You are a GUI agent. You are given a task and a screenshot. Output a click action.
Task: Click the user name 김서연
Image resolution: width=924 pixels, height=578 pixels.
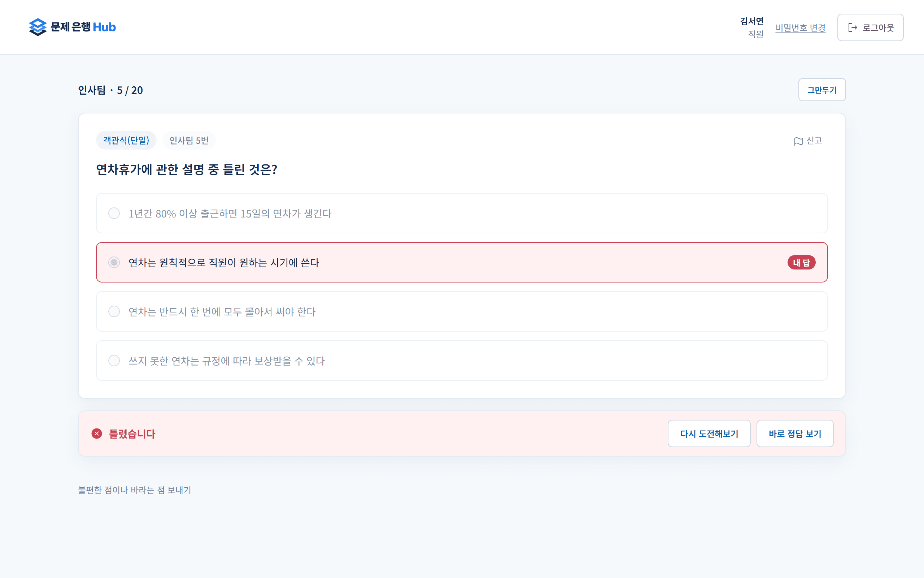(752, 21)
